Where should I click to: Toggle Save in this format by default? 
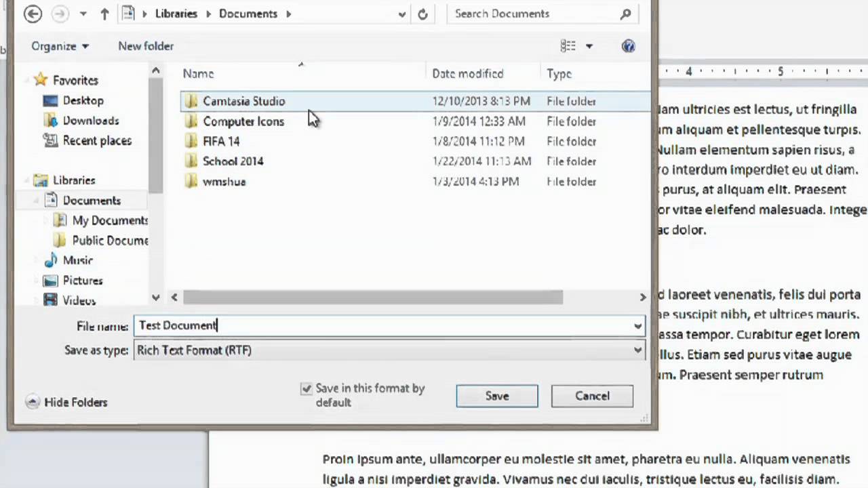click(307, 389)
